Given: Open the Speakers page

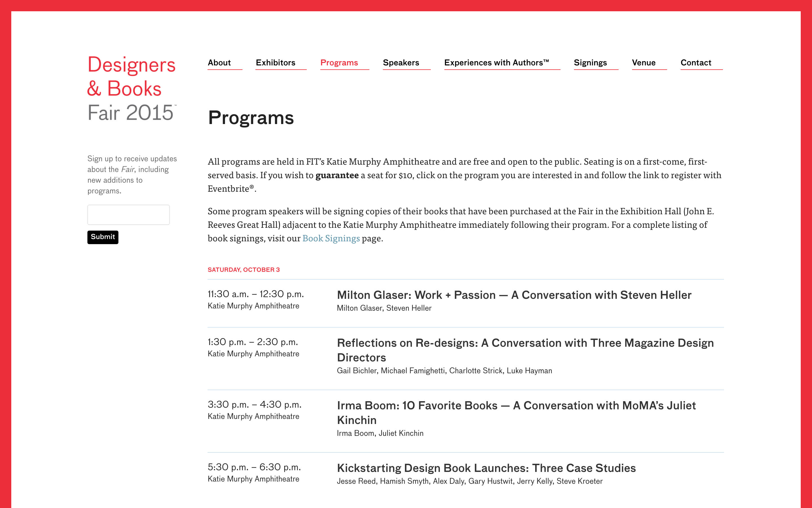Looking at the screenshot, I should [x=401, y=63].
